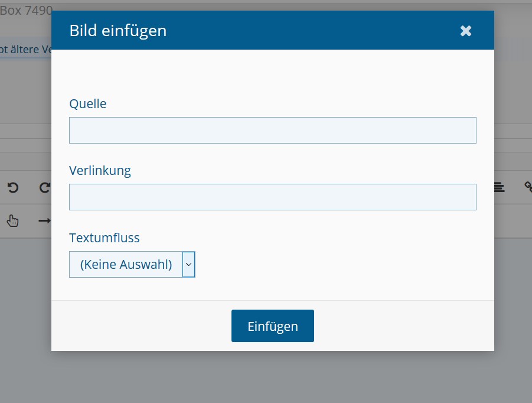Focus the Quelle input field

[272, 130]
